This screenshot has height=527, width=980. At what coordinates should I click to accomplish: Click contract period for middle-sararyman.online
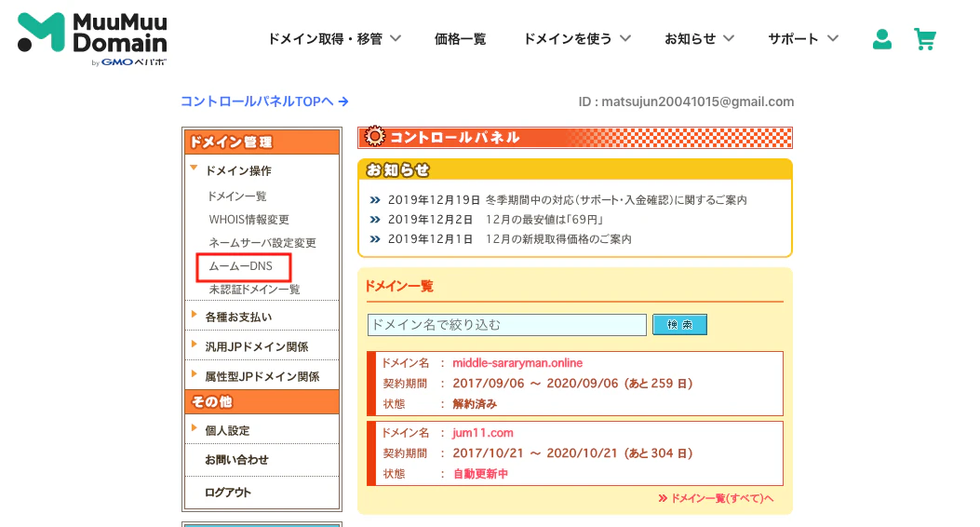pyautogui.click(x=572, y=384)
